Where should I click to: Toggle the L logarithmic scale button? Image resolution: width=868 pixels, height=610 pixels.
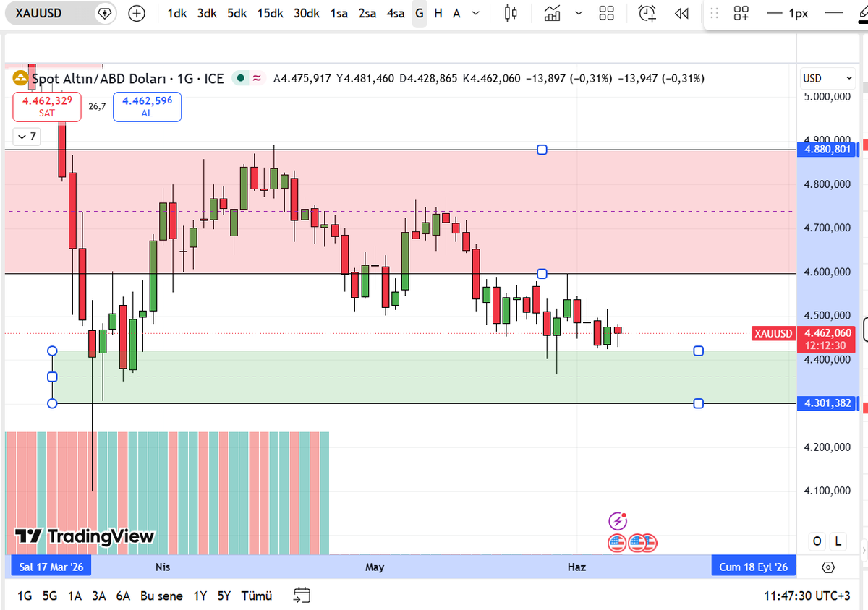(x=838, y=541)
